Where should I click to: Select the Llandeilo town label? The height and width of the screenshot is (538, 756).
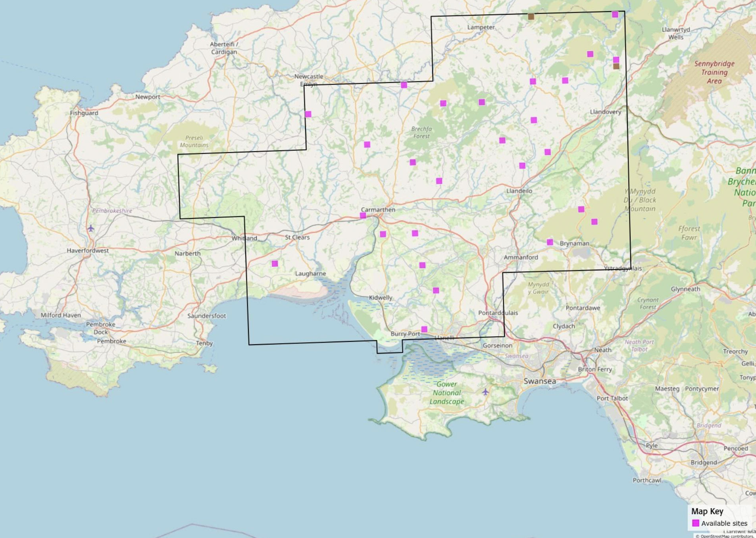point(519,191)
